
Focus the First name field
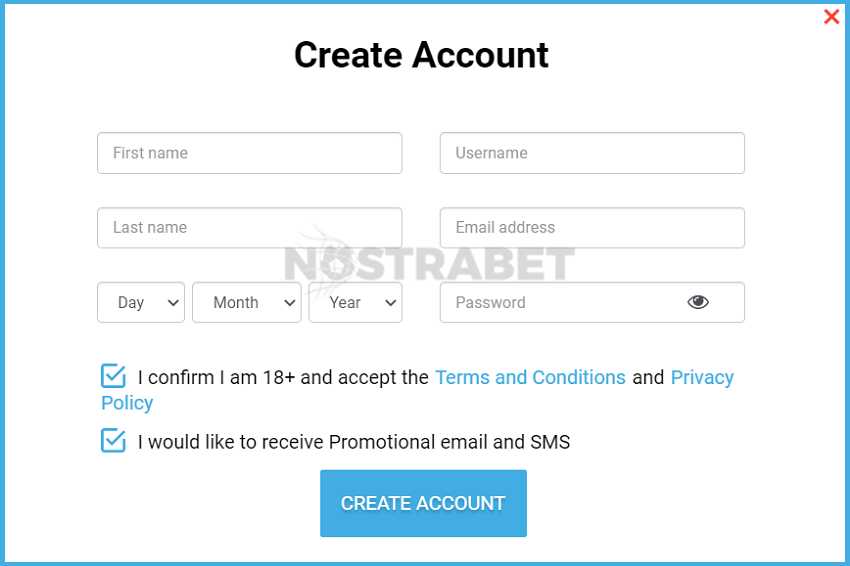[250, 153]
